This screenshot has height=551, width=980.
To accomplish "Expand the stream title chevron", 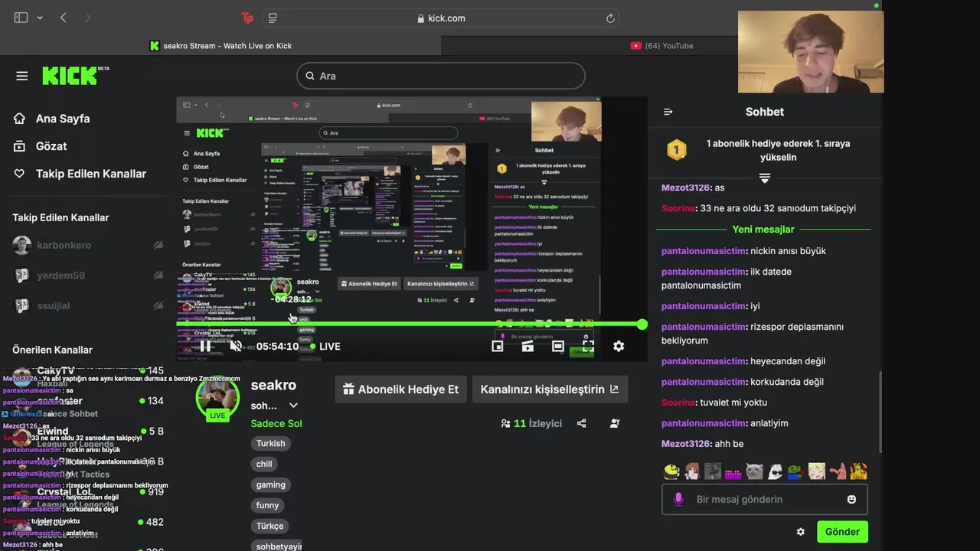I will pyautogui.click(x=293, y=406).
